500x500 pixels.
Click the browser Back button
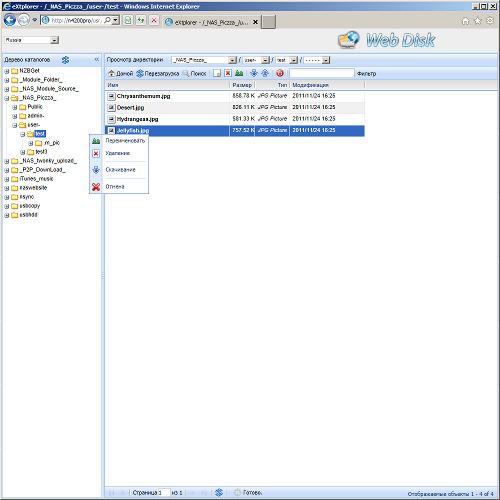point(10,20)
